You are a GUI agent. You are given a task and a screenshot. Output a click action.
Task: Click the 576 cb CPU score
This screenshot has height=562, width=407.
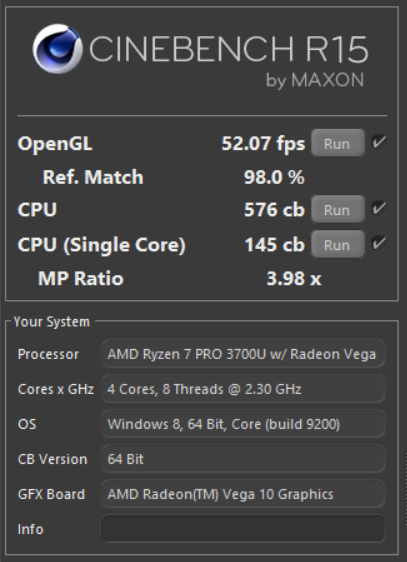pyautogui.click(x=274, y=210)
